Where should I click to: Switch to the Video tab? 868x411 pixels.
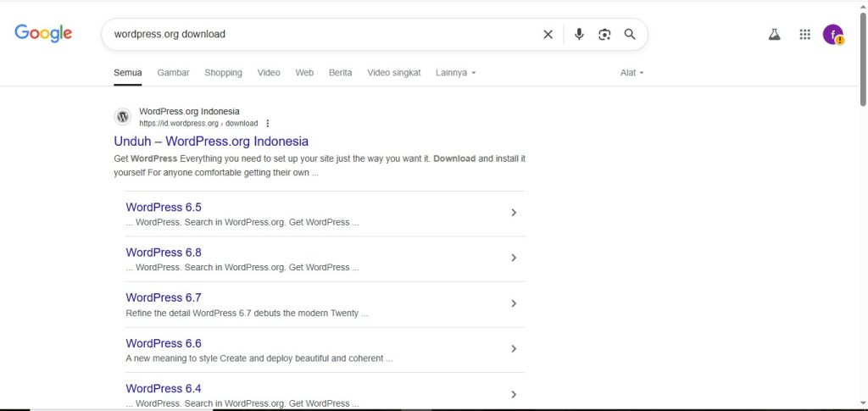[269, 73]
